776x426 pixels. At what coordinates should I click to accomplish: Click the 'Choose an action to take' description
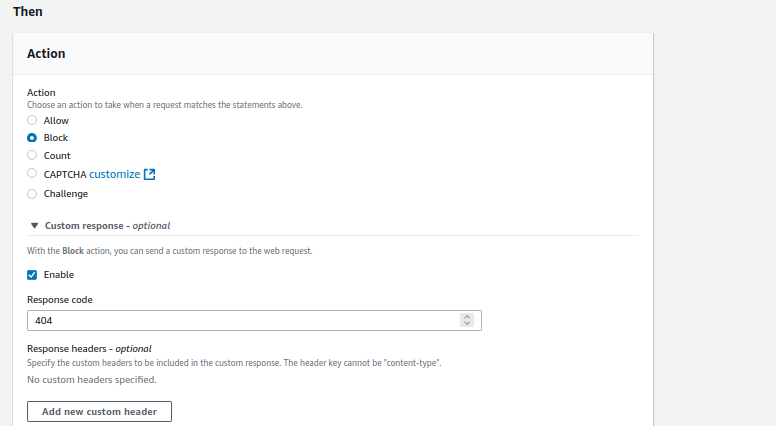coord(164,105)
